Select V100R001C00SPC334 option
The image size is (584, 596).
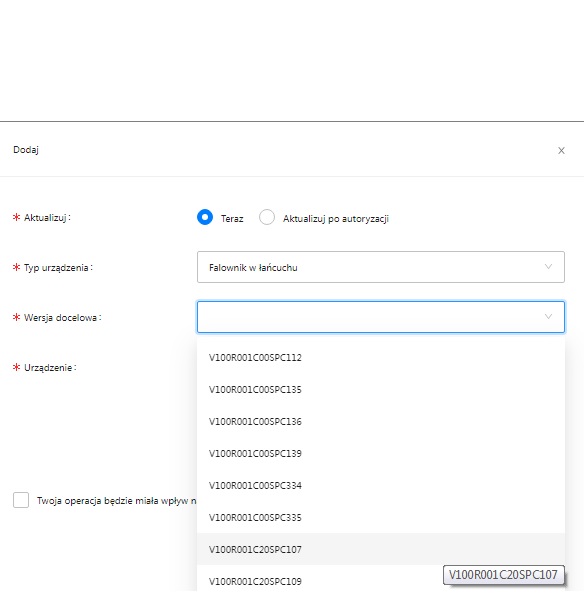coord(381,485)
